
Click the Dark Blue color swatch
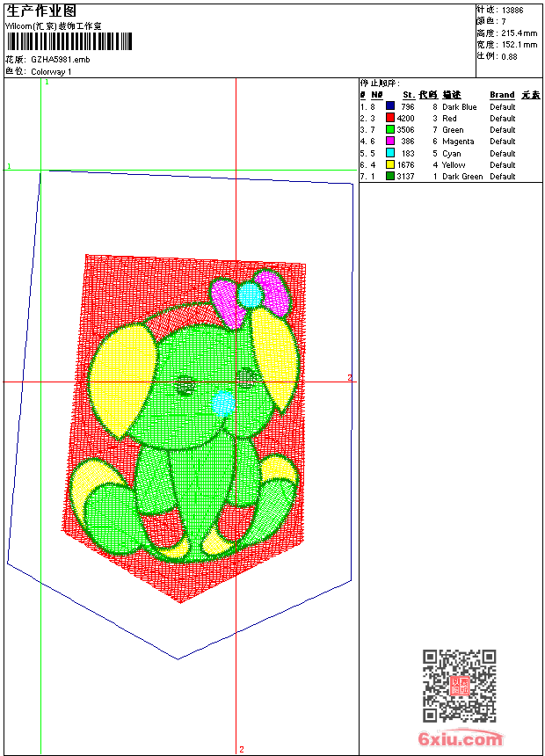[390, 106]
